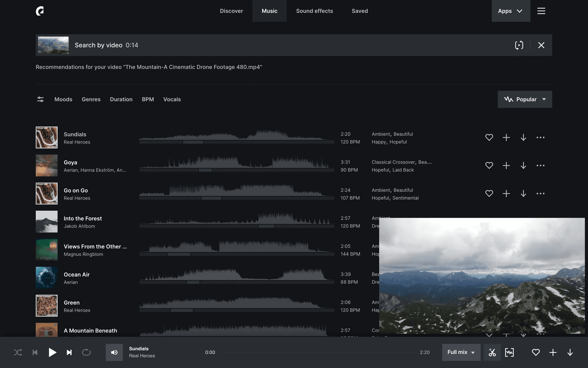Viewport: 588px width, 368px height.
Task: Add Sundials track to playlist with plus icon
Action: [506, 137]
